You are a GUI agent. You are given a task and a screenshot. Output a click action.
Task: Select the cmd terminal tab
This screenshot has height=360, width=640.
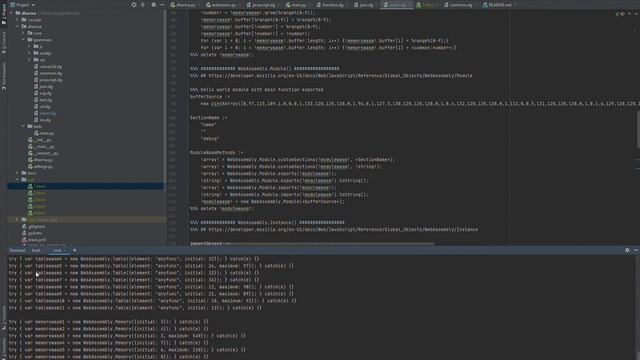click(x=57, y=250)
